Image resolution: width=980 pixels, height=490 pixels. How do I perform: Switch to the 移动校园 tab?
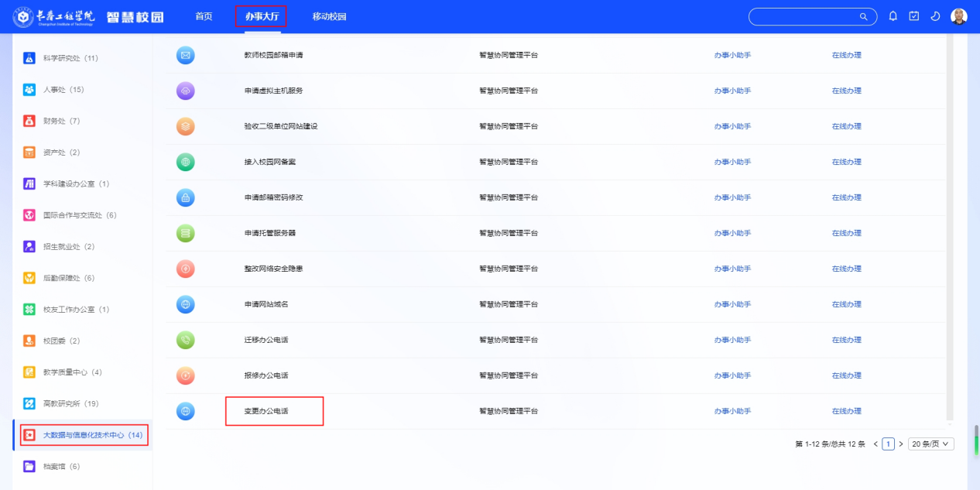point(330,16)
